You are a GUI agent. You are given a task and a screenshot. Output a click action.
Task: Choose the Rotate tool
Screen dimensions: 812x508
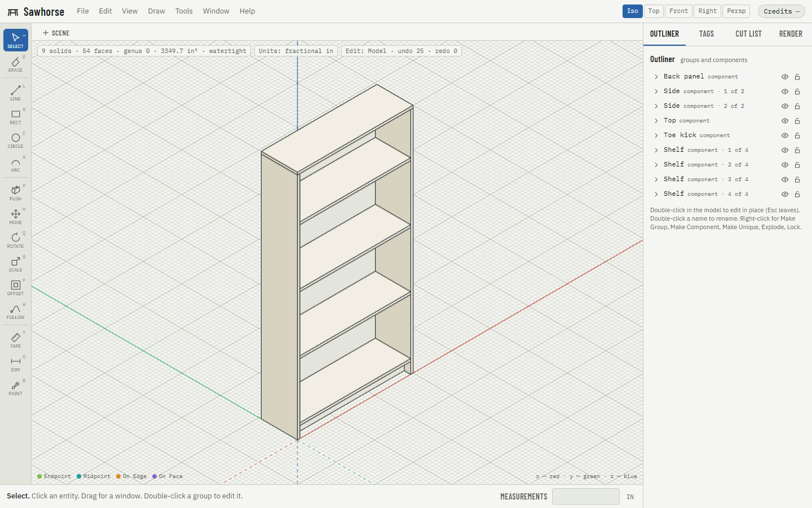click(16, 240)
